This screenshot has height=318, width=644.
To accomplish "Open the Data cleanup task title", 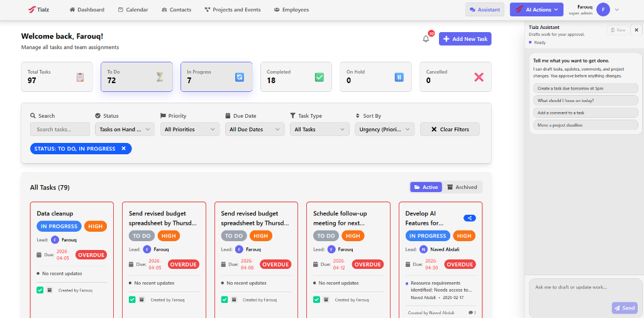I will (55, 213).
